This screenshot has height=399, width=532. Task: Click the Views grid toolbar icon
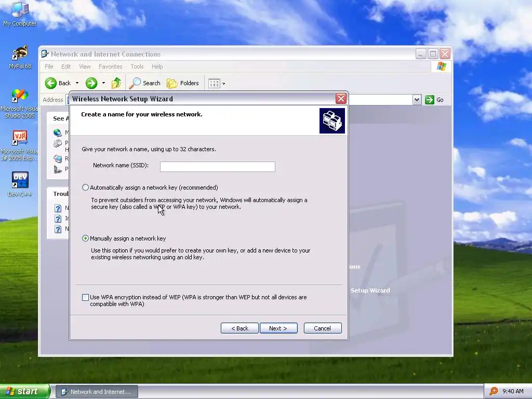(214, 84)
